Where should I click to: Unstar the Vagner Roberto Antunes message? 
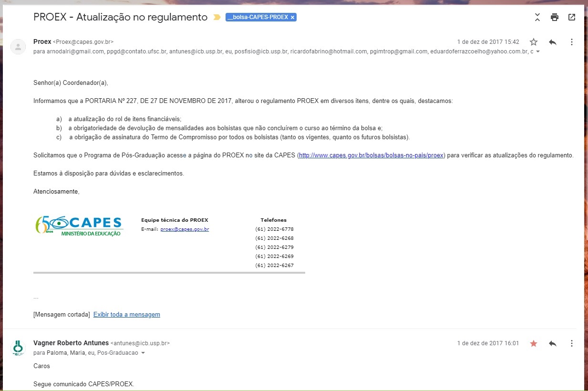coord(534,343)
